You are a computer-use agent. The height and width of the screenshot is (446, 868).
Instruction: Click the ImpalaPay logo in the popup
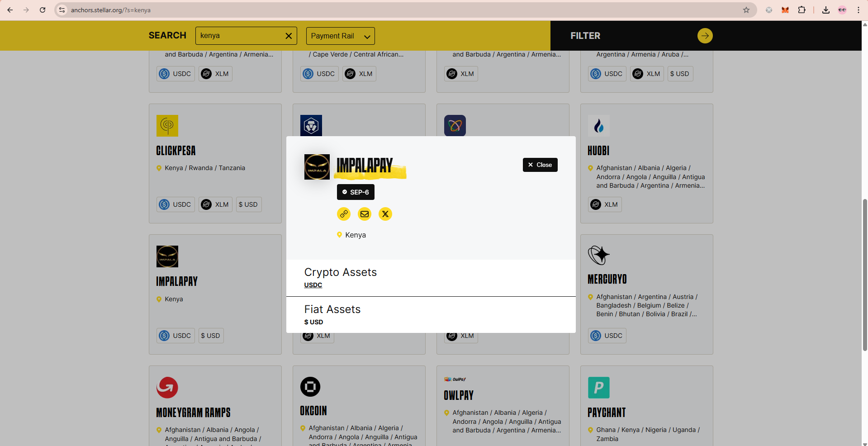(317, 167)
